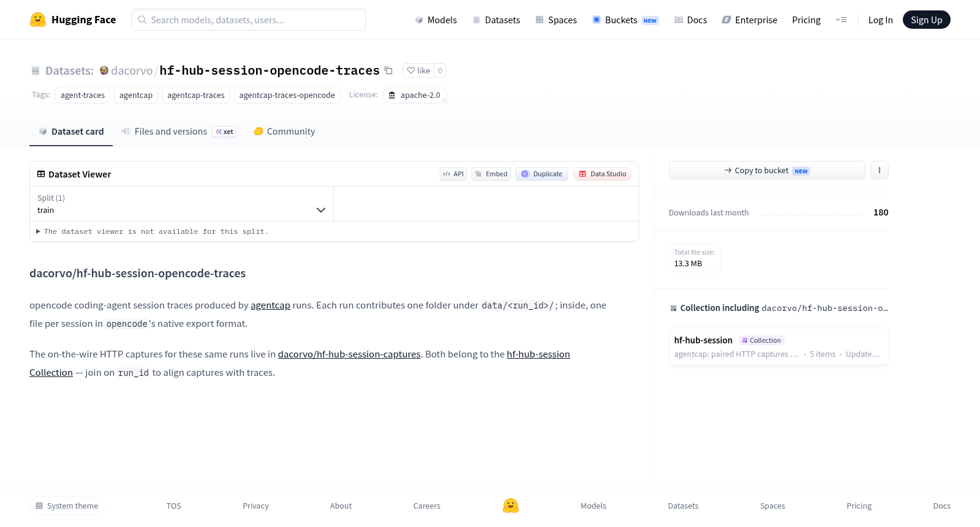Click the Duplicate button
Viewport: 980px width, 527px height.
click(x=541, y=174)
